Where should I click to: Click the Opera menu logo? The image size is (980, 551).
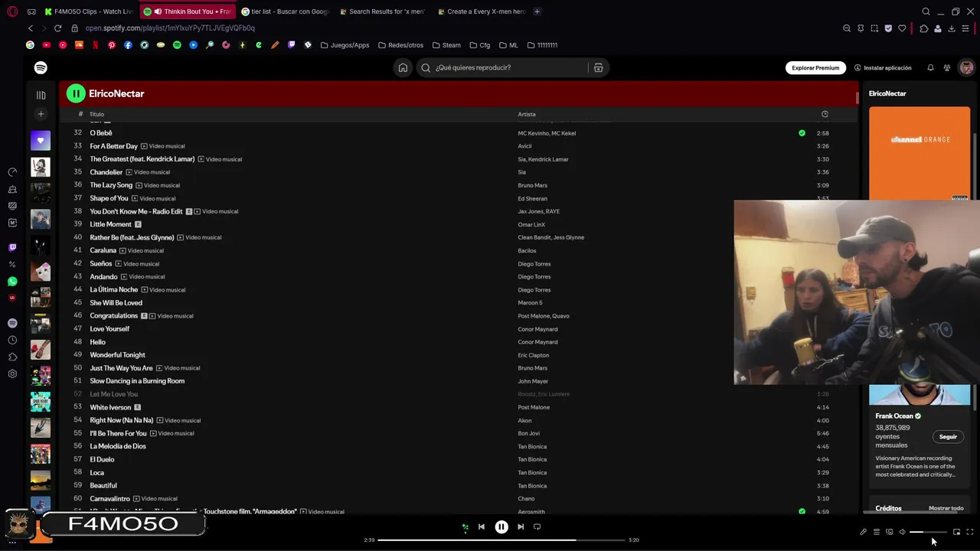[x=12, y=11]
